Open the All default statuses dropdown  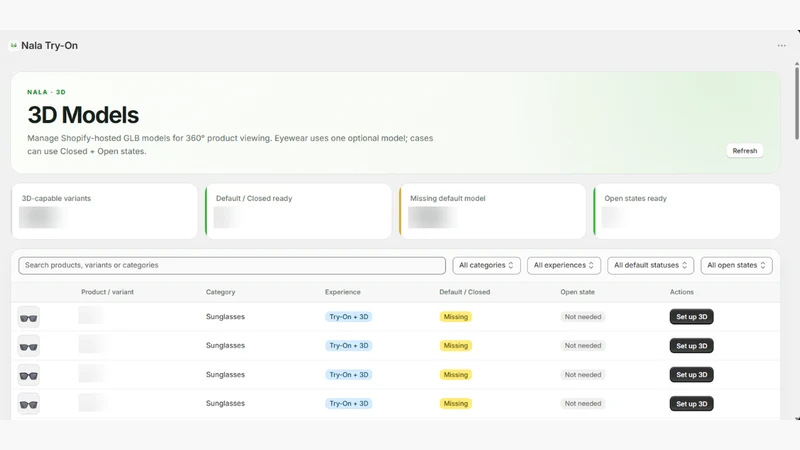coord(651,265)
